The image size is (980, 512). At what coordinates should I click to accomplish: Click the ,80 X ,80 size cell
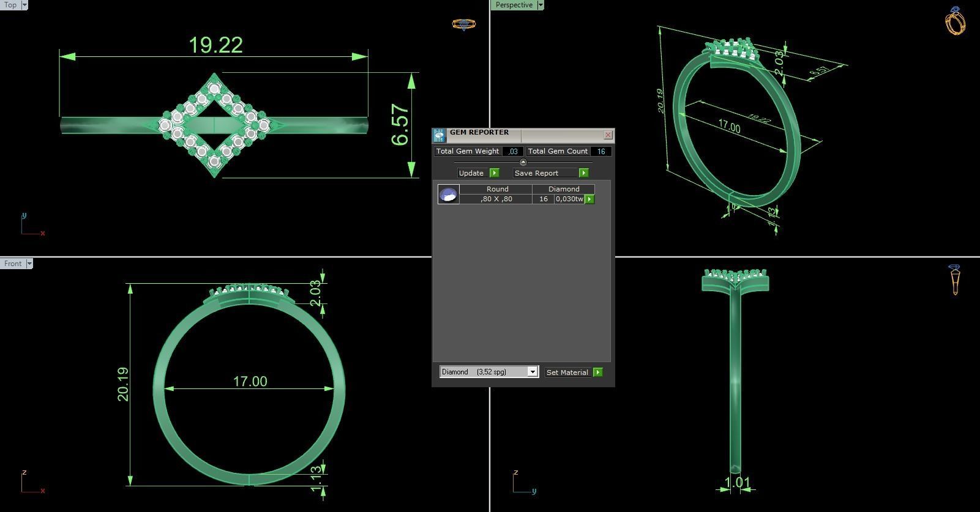496,199
